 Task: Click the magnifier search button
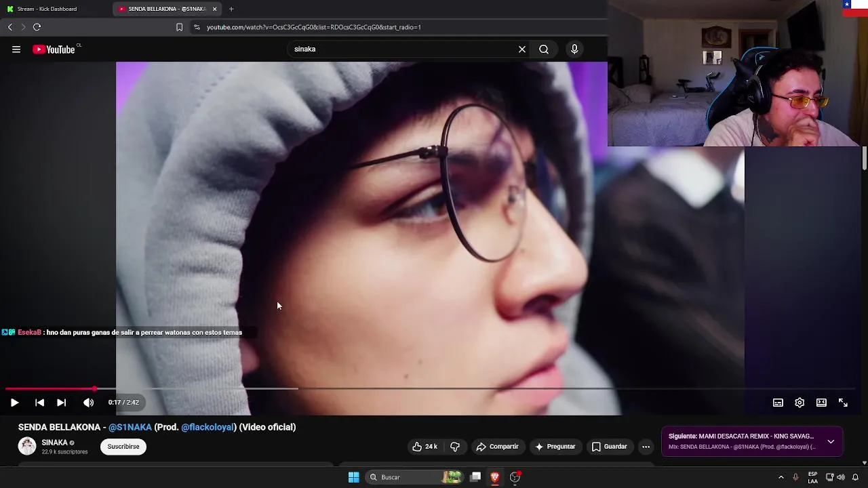click(544, 49)
